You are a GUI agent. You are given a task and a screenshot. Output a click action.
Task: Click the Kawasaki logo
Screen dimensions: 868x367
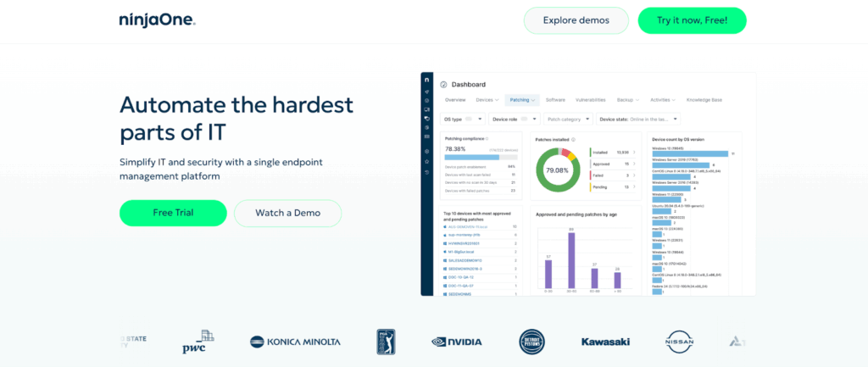(605, 342)
